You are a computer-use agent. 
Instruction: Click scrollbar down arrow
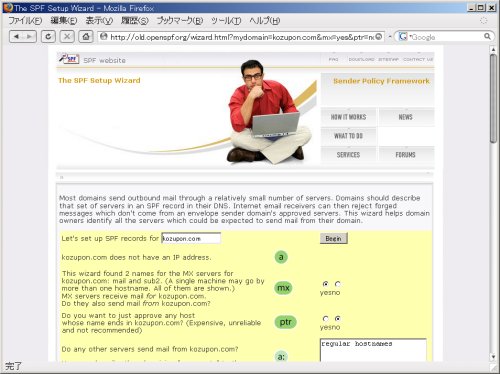(493, 357)
